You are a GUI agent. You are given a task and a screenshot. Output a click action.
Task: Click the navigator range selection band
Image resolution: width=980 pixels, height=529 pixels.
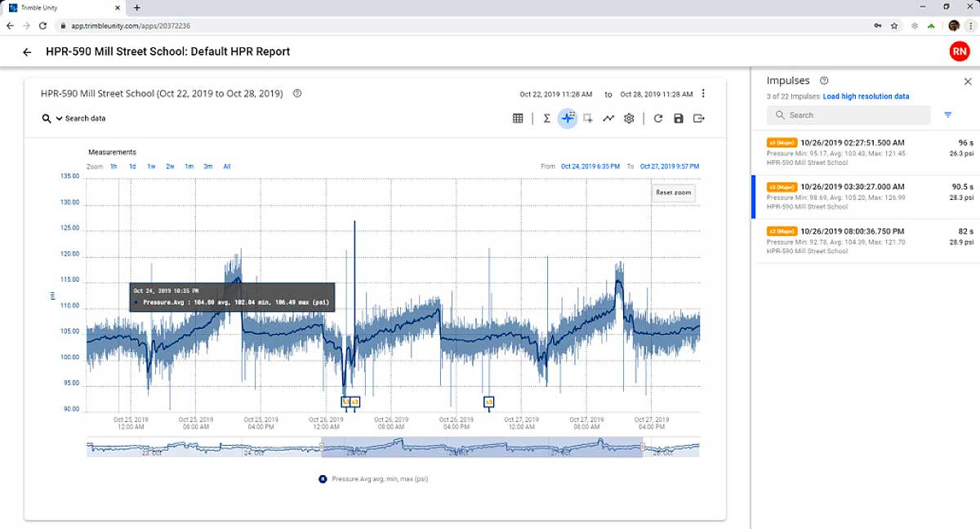(482, 447)
